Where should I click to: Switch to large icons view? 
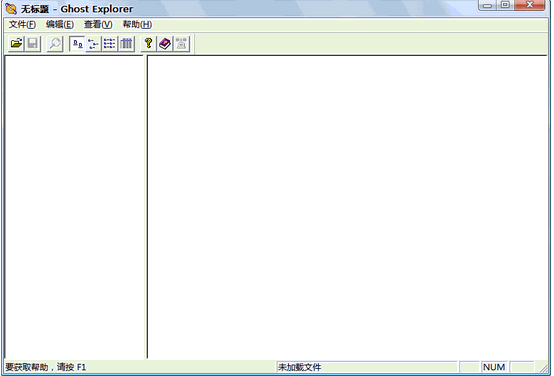(77, 44)
